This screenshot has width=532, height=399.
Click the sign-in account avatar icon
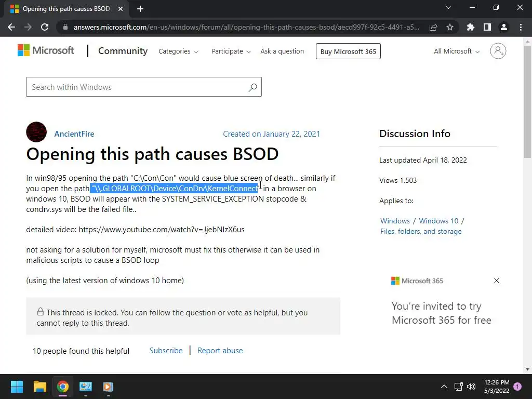498,51
